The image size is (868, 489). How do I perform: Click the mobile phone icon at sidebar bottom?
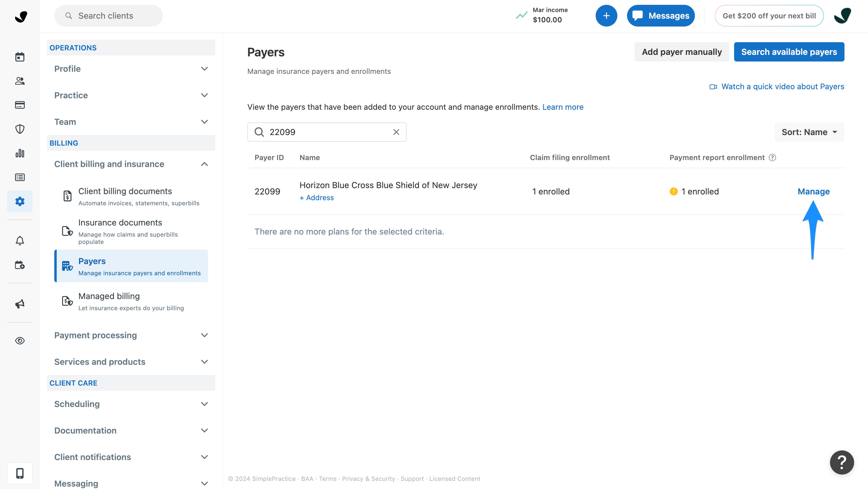[x=20, y=473]
